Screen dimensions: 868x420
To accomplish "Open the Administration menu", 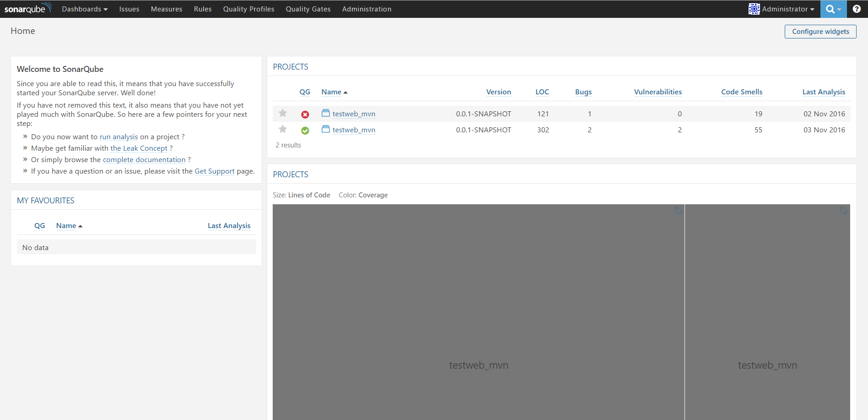I will pos(367,9).
